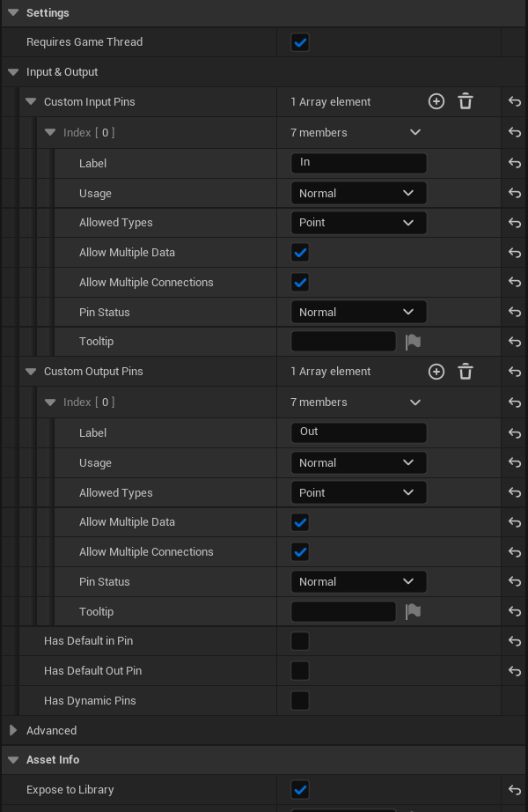This screenshot has width=528, height=812.
Task: Add element to Custom Output Pins array
Action: coord(436,372)
